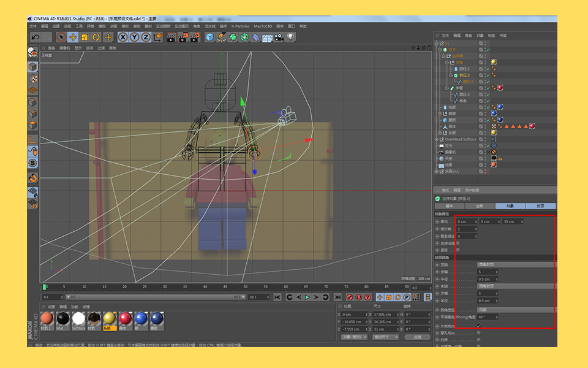The width and height of the screenshot is (588, 368).
Task: Select the spline Pen tool
Action: tap(221, 37)
